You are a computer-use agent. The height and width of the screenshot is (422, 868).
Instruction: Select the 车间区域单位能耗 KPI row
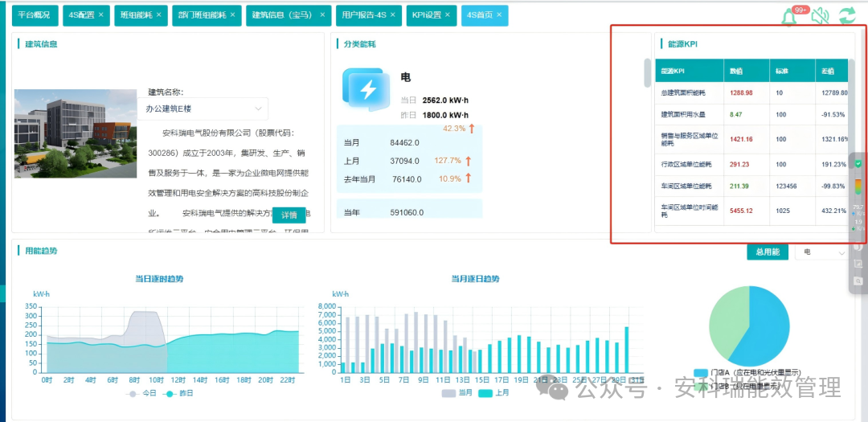(751, 186)
